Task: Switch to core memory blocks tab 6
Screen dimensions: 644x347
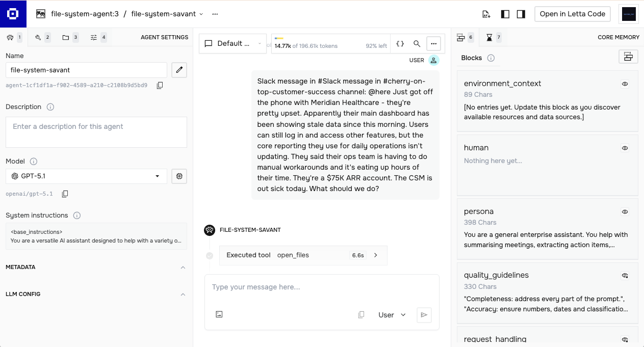Action: 465,37
